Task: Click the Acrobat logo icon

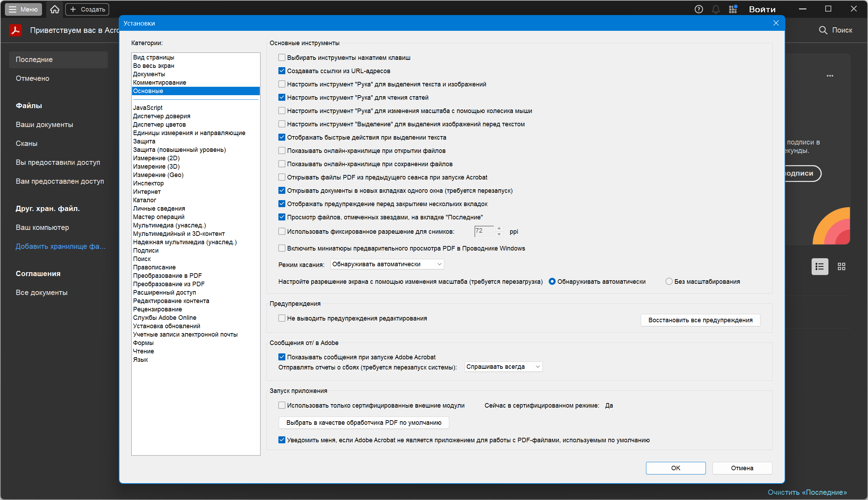Action: (x=15, y=30)
